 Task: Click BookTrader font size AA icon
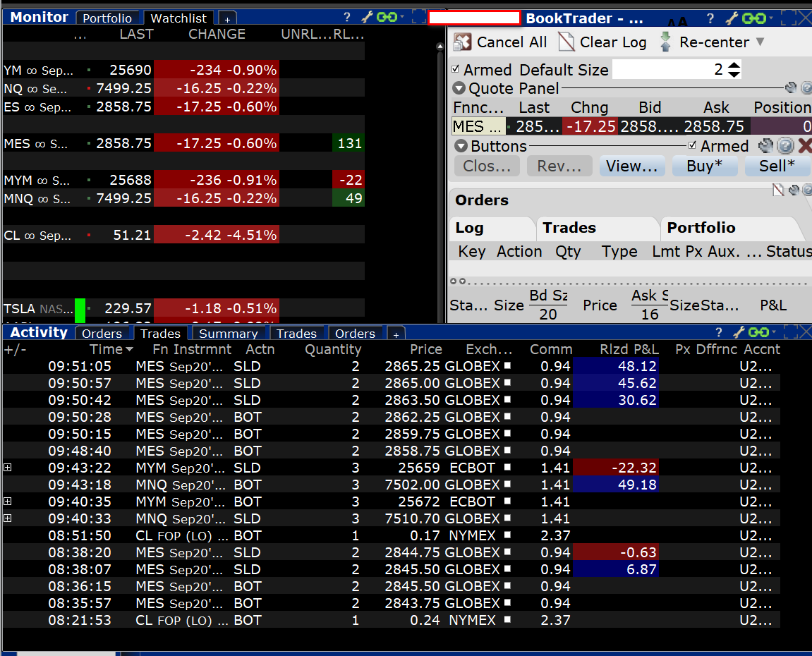pos(677,22)
